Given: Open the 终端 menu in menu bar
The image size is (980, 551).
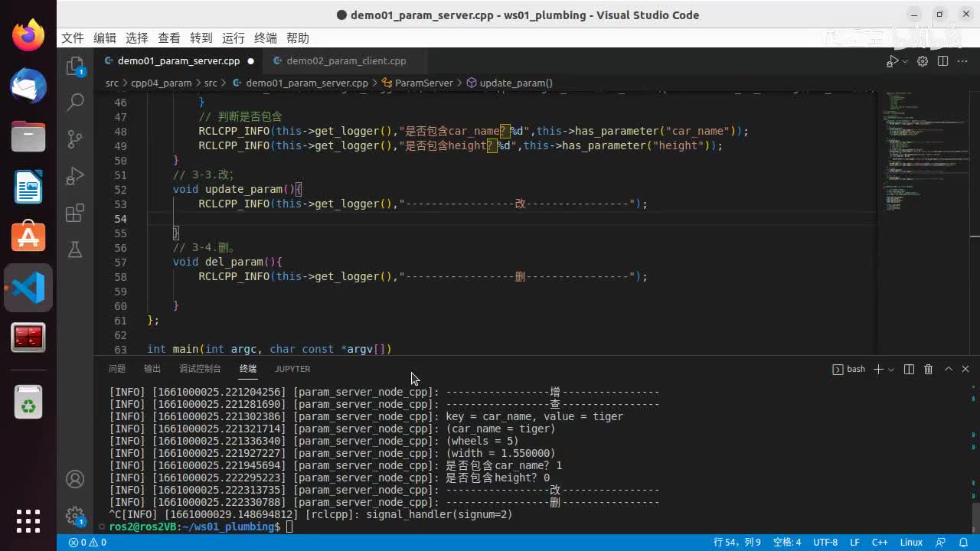Looking at the screenshot, I should (266, 38).
